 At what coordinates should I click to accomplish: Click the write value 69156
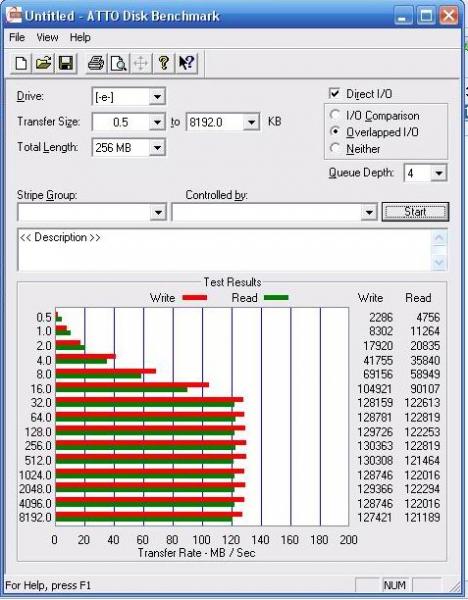pos(378,374)
